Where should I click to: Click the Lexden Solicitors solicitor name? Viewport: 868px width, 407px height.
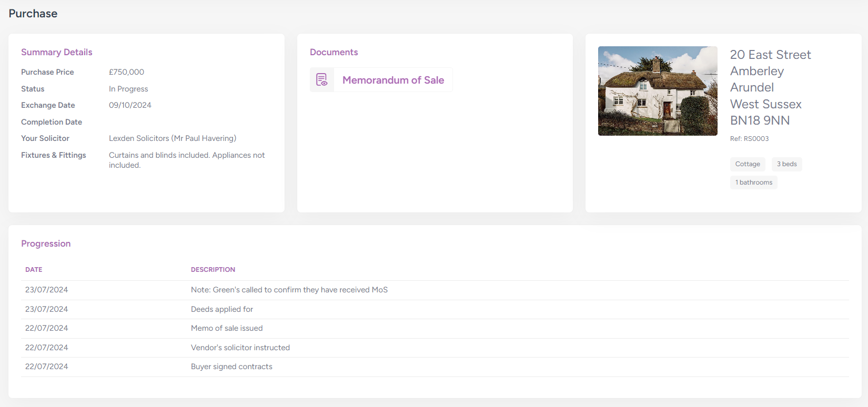pyautogui.click(x=173, y=138)
